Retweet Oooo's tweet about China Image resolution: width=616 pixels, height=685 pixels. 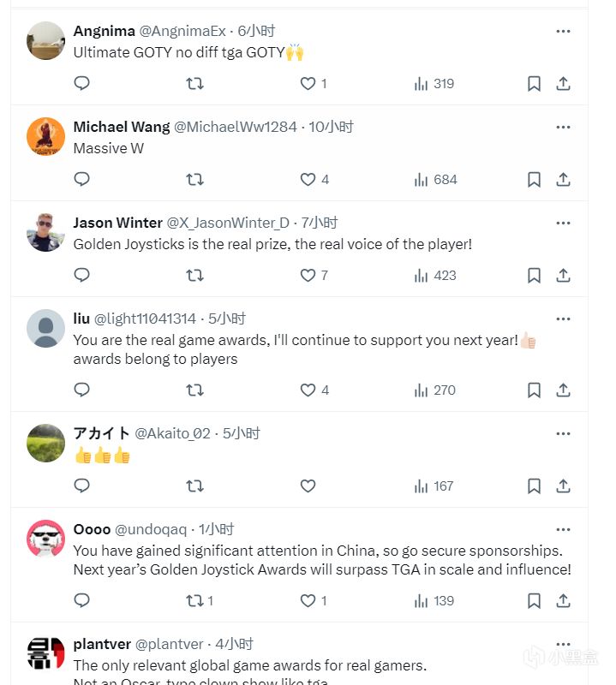pyautogui.click(x=196, y=601)
